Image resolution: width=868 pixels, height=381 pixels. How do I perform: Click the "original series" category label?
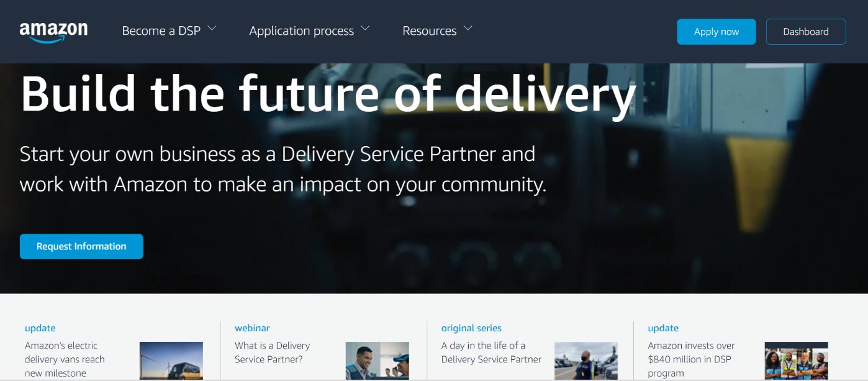471,328
